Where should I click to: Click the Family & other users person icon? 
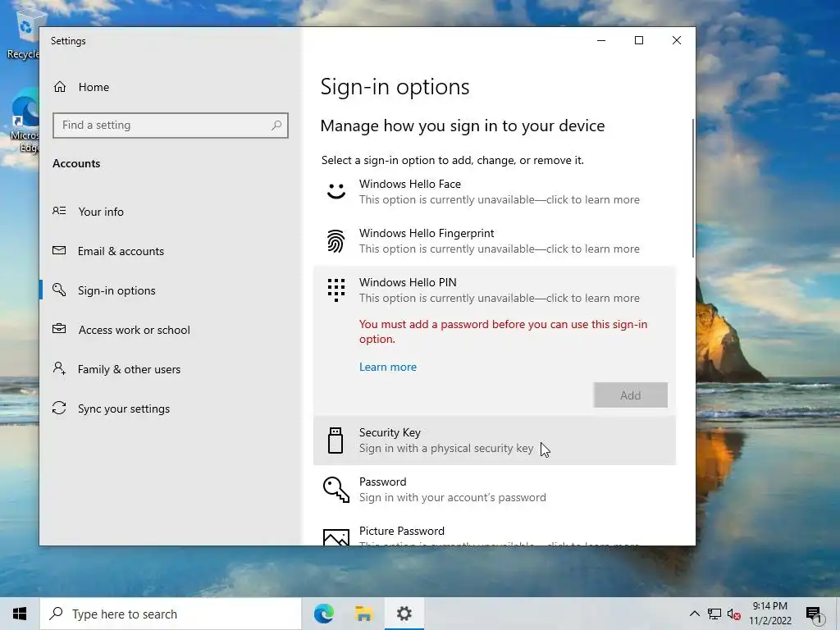coord(59,368)
